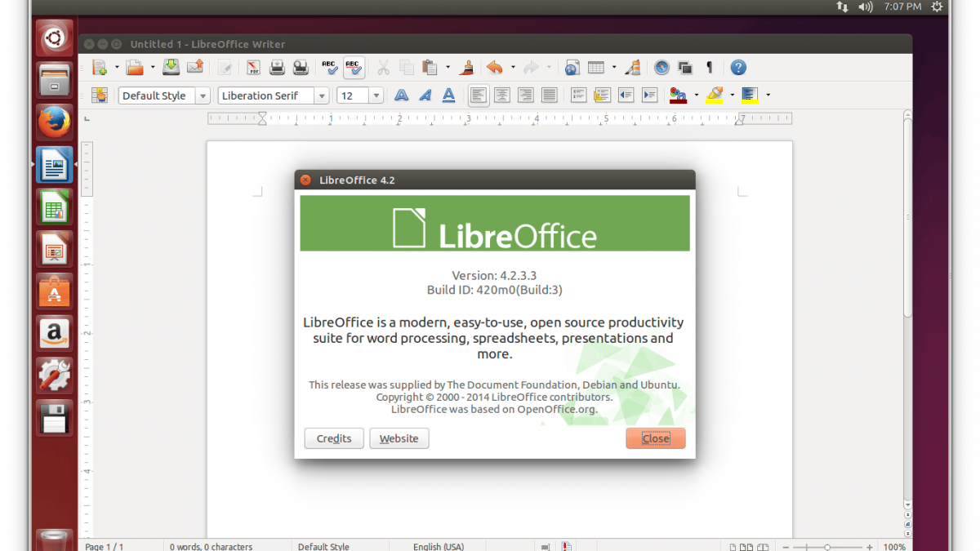The image size is (980, 551).
Task: Insert a hyperlink using the globe document icon
Action: [572, 68]
